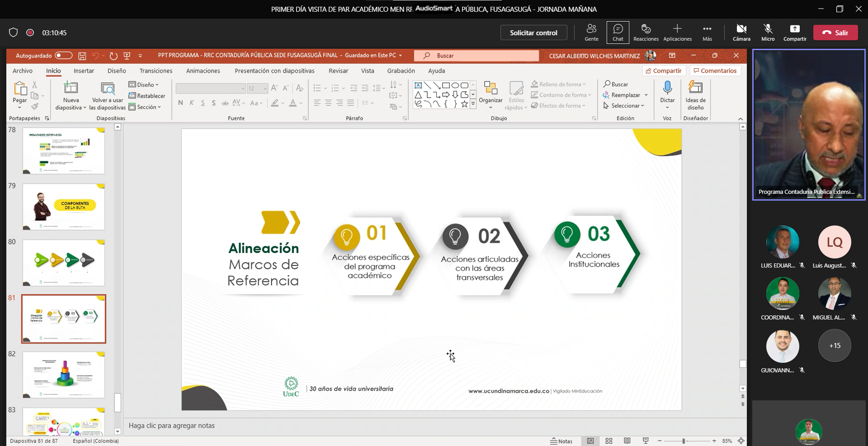This screenshot has height=446, width=868.
Task: Click the Buscar search field in PowerPoint
Action: [x=477, y=56]
